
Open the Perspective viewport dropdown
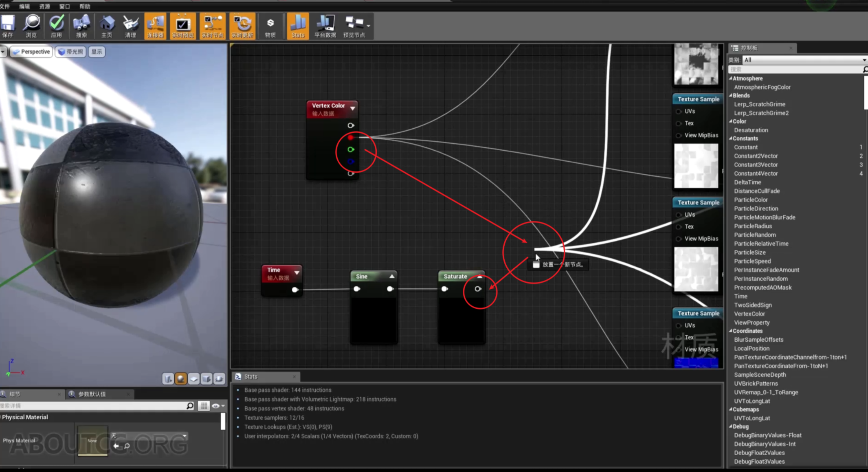click(x=32, y=51)
